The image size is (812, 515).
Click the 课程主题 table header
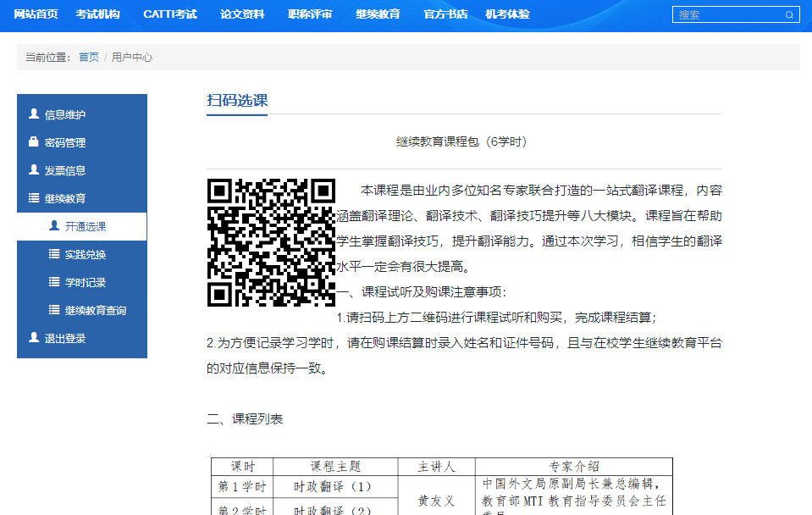pos(335,467)
